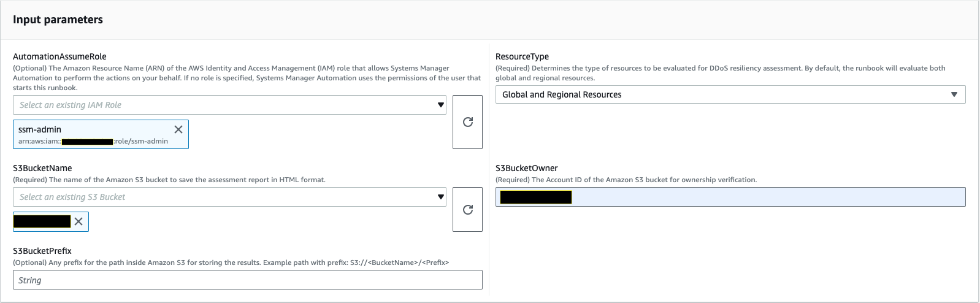Viewport: 980px width, 303px height.
Task: Click the S3BucketName parameter label
Action: [x=42, y=168]
